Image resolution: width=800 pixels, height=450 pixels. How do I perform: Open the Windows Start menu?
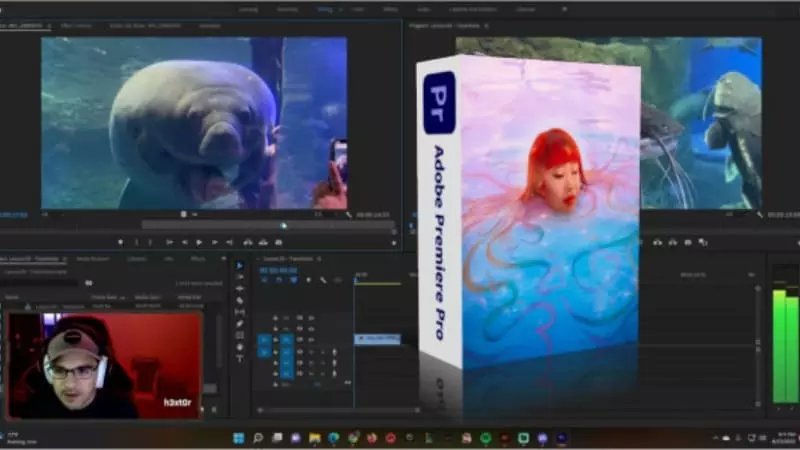coord(238,438)
